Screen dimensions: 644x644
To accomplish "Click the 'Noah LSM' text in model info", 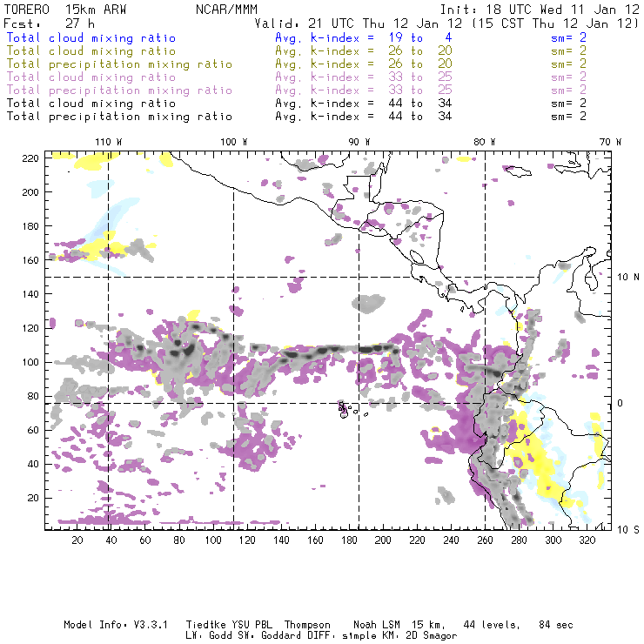I will click(x=377, y=625).
